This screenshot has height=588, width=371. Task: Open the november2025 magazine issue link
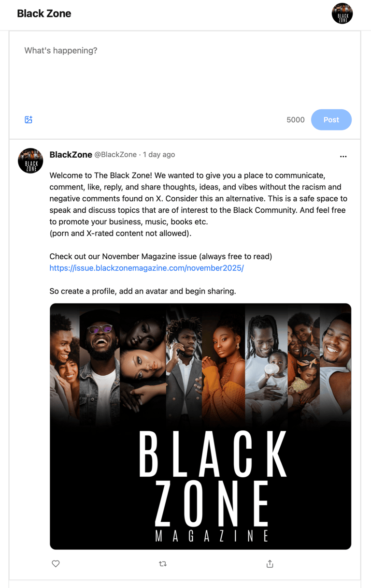pos(146,268)
